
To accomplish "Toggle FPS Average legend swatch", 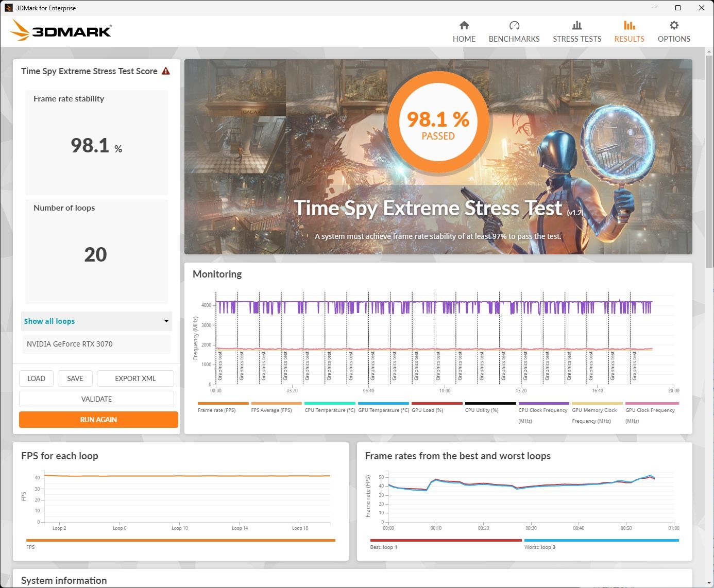I will tap(277, 404).
